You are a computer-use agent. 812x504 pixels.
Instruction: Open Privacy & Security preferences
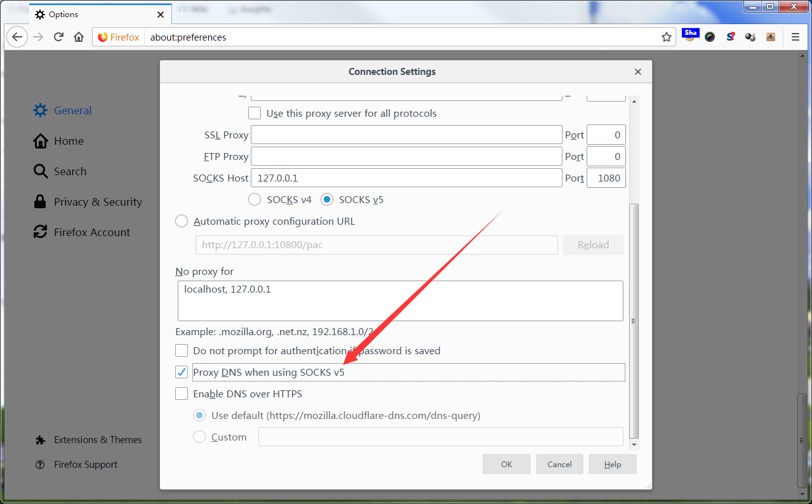pos(88,202)
